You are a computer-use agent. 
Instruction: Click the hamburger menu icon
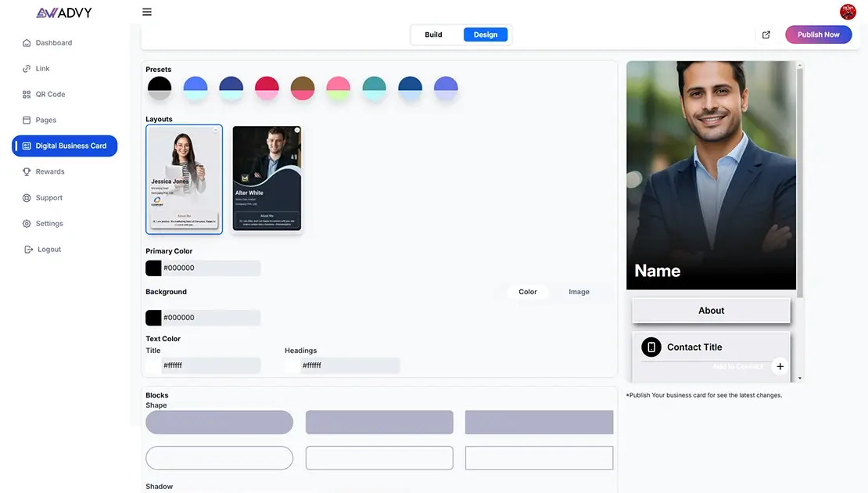tap(147, 12)
